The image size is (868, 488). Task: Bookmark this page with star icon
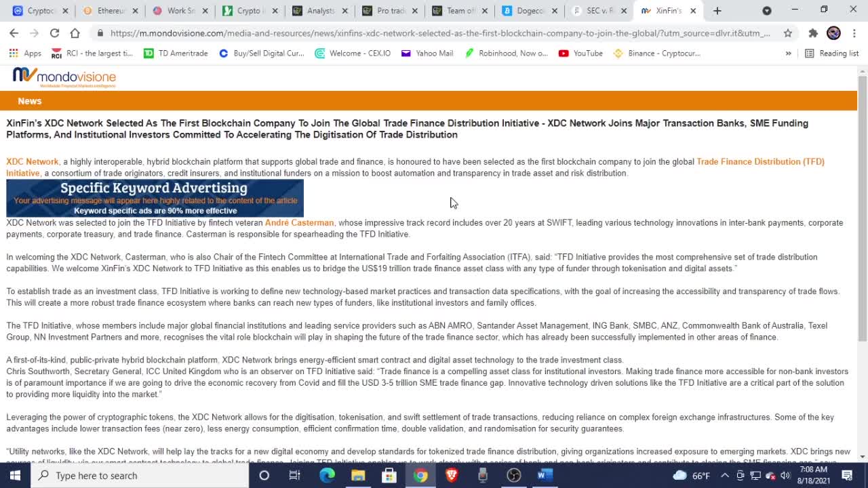pyautogui.click(x=787, y=33)
